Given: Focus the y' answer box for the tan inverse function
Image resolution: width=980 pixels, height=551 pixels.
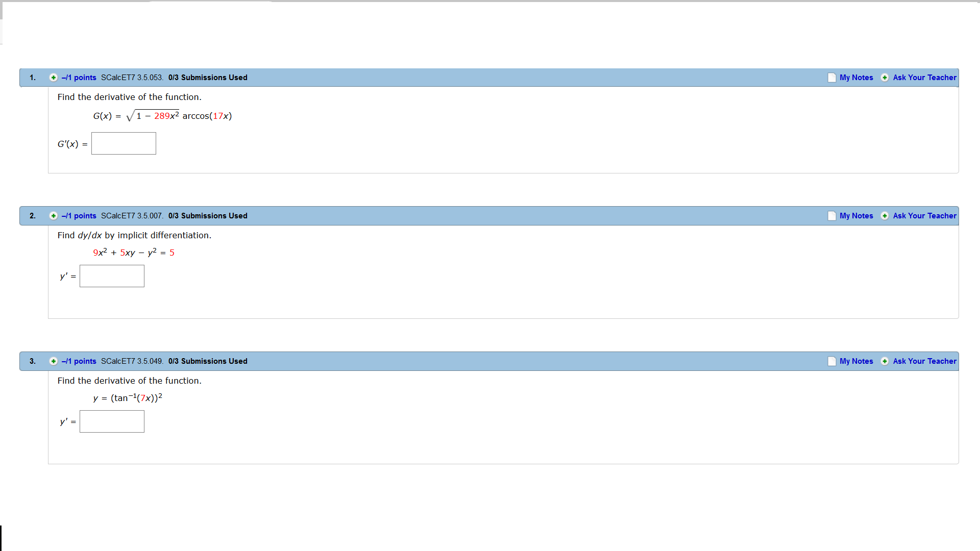Looking at the screenshot, I should tap(112, 421).
